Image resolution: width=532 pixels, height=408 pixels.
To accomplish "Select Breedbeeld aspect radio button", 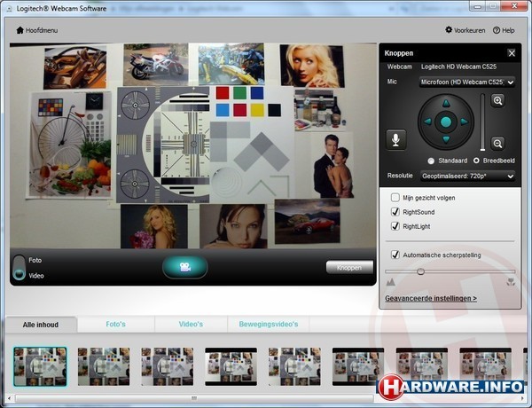I will tap(476, 161).
